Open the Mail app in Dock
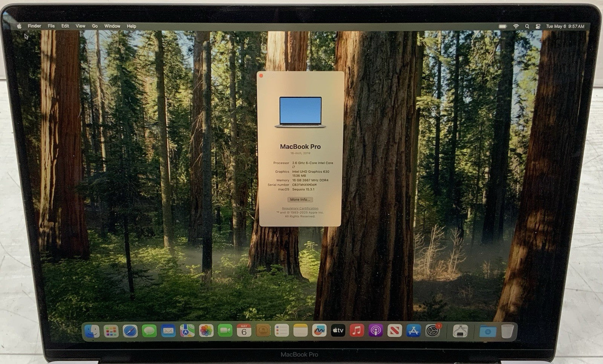 168,331
